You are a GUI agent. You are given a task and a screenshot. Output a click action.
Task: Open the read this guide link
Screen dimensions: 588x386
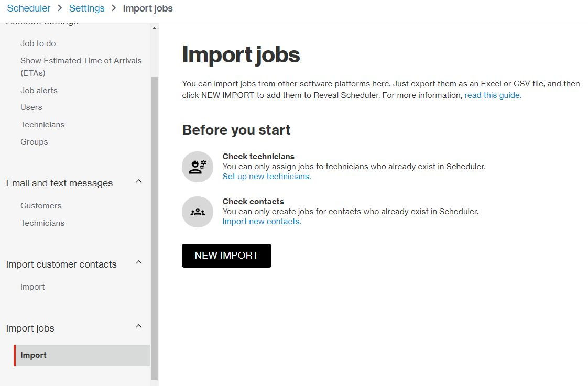click(493, 95)
